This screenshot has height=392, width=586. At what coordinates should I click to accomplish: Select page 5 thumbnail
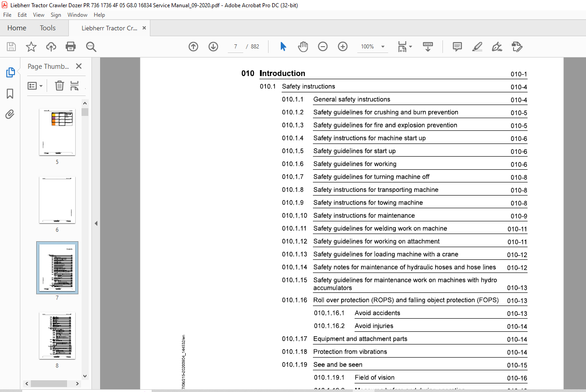(x=57, y=132)
